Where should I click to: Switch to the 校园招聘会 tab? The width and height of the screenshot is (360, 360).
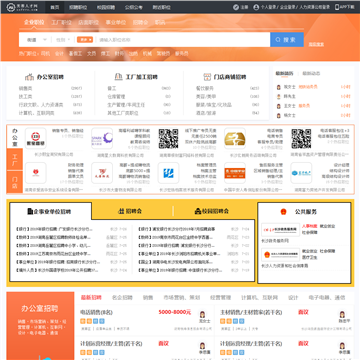[212, 211]
